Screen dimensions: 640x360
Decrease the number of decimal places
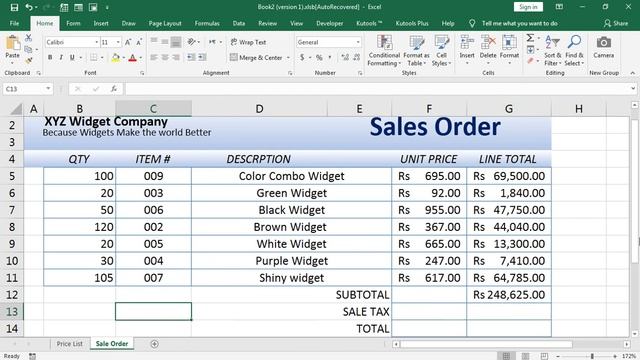tap(356, 58)
